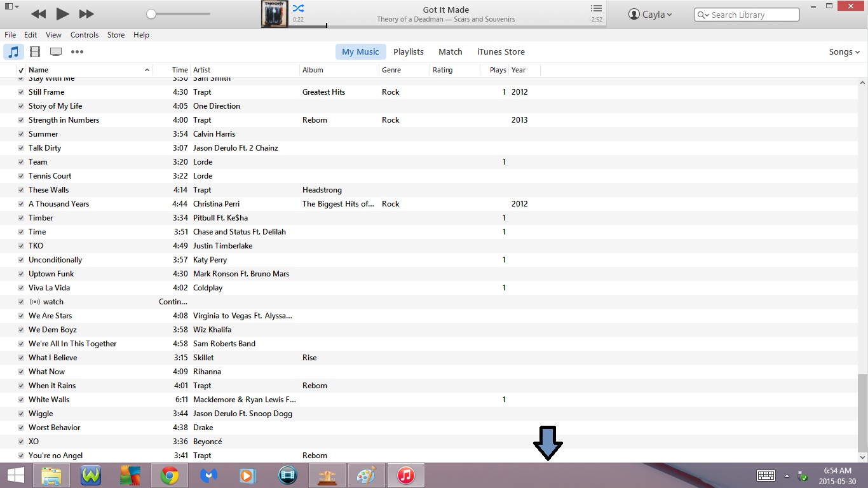This screenshot has width=868, height=488.
Task: Uncheck the Viva La Vida checkbox
Action: [x=21, y=288]
